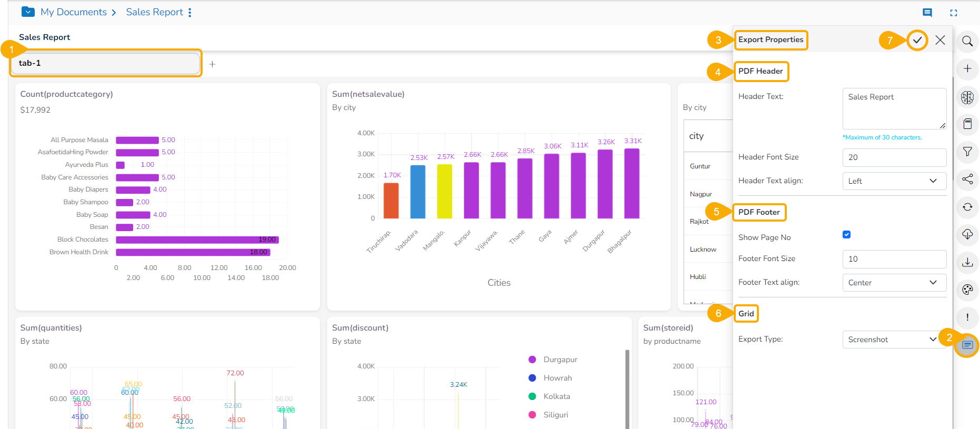Open the Footer Text align dropdown
This screenshot has height=429, width=980.
click(894, 283)
